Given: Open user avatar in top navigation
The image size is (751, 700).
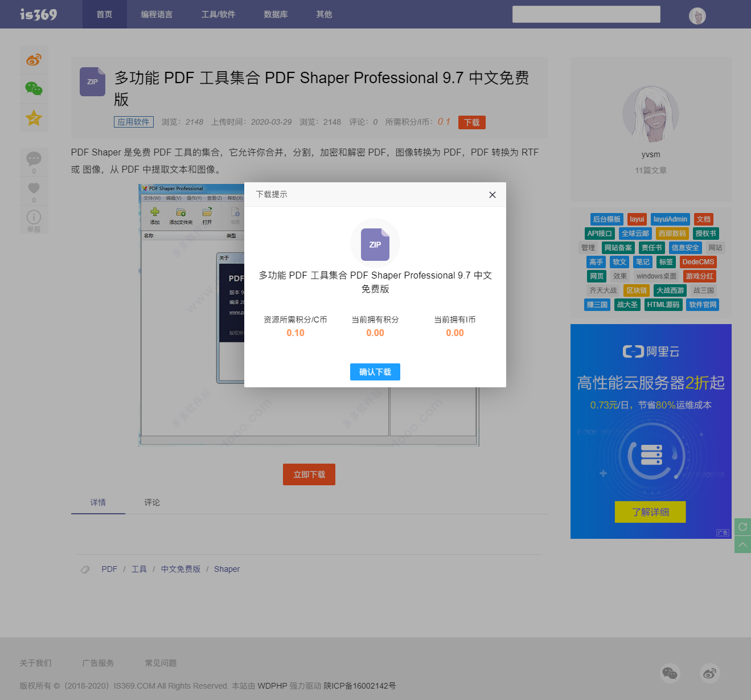Looking at the screenshot, I should (x=697, y=15).
